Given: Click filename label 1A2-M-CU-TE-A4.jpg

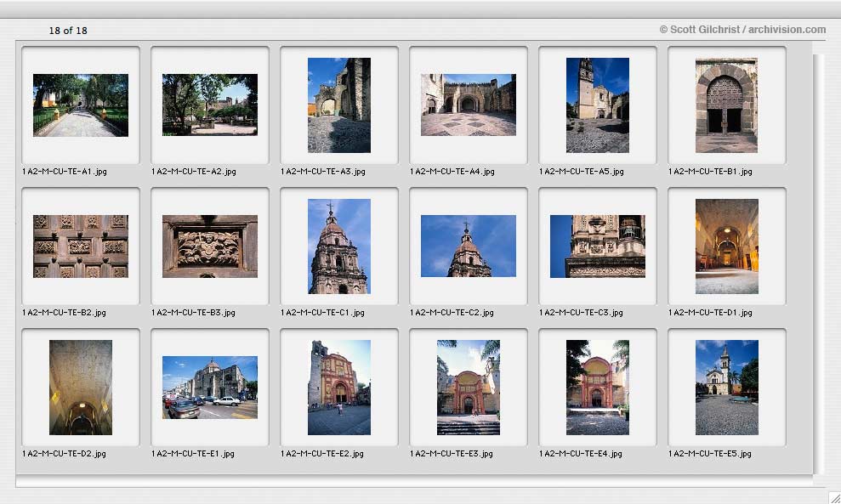Looking at the screenshot, I should [x=452, y=172].
